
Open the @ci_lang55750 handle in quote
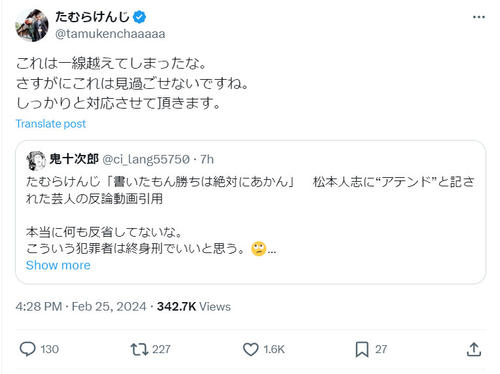pos(146,159)
